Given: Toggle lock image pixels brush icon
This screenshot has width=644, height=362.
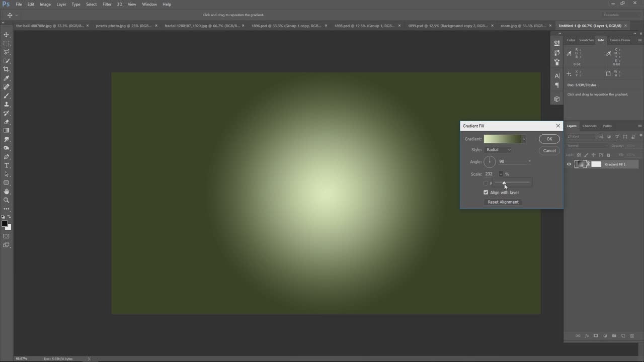Looking at the screenshot, I should (586, 155).
